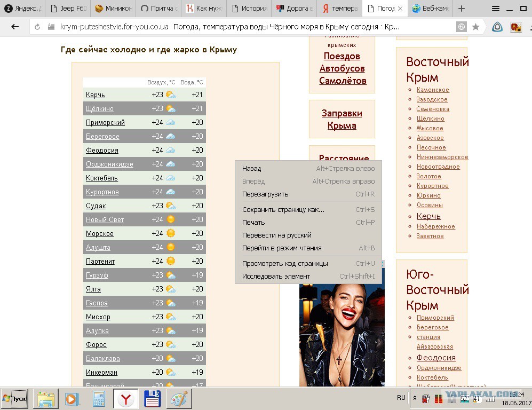
Task: Open the Paint palette app in taskbar
Action: 179,399
